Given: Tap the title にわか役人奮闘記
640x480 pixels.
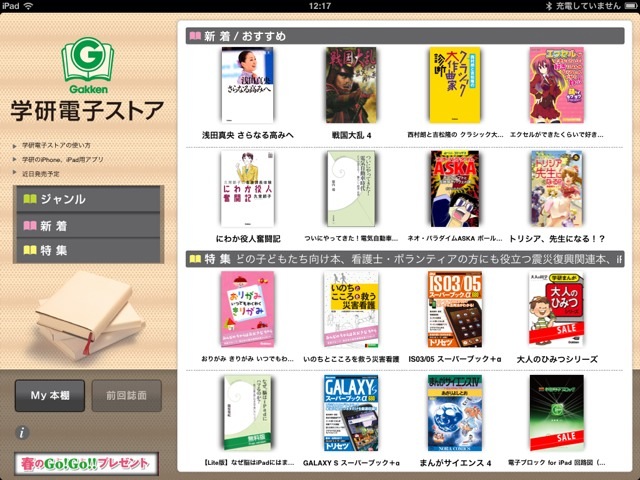Looking at the screenshot, I should (248, 239).
